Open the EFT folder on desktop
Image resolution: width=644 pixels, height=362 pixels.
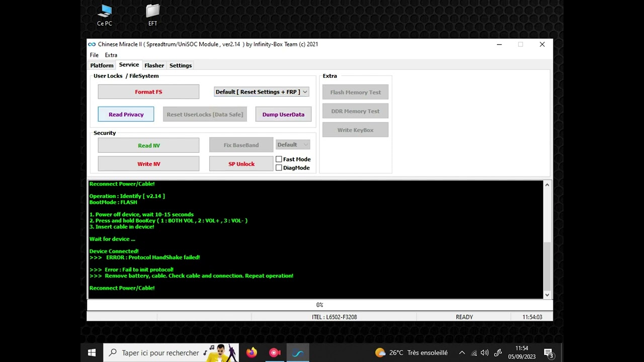tap(152, 15)
